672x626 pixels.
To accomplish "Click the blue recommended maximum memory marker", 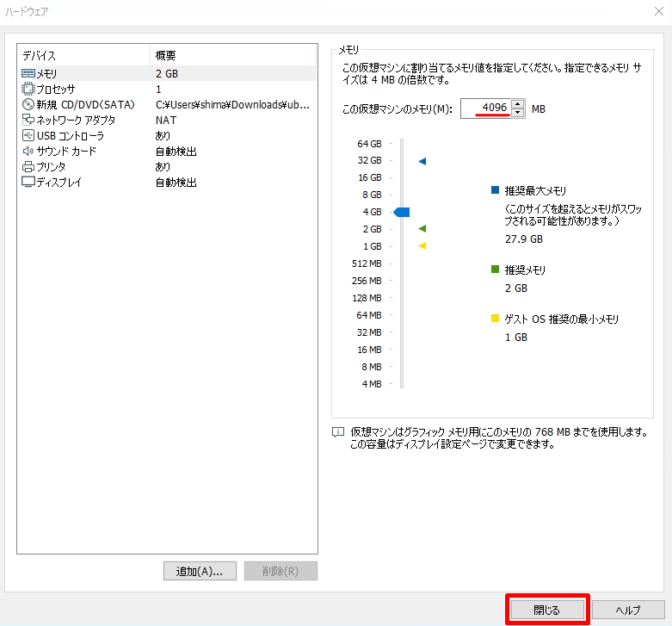I will tap(422, 161).
